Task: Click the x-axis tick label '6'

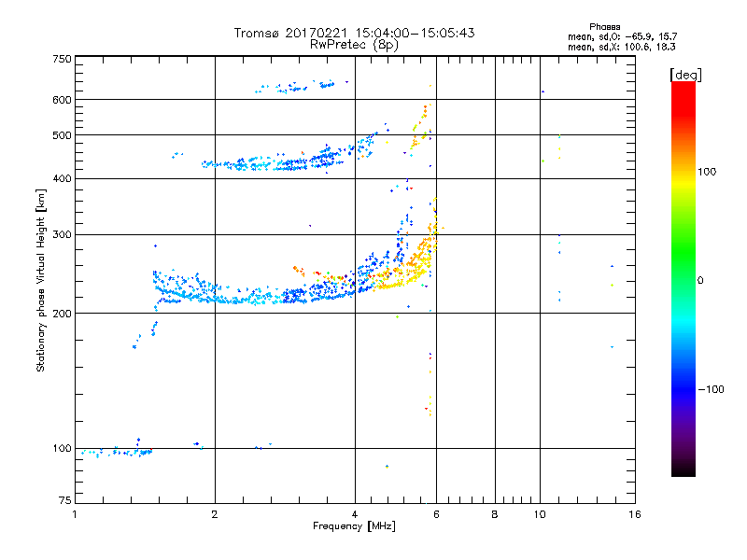Action: point(436,514)
